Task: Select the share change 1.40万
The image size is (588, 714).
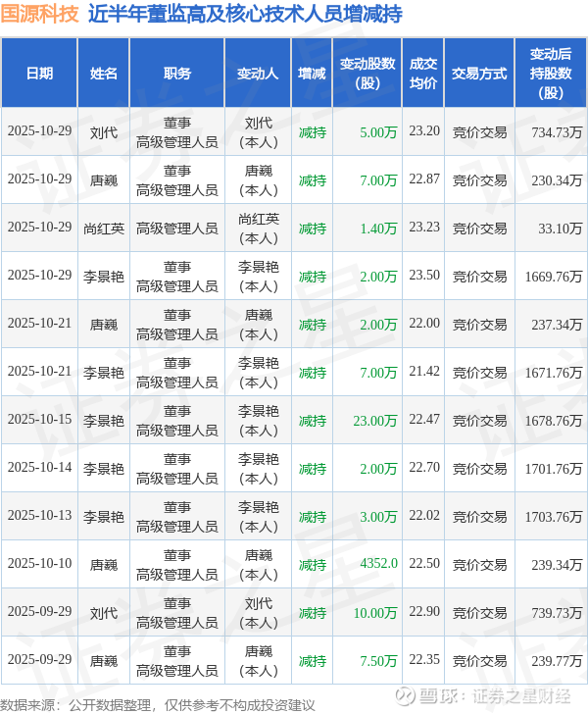Action: coord(378,229)
